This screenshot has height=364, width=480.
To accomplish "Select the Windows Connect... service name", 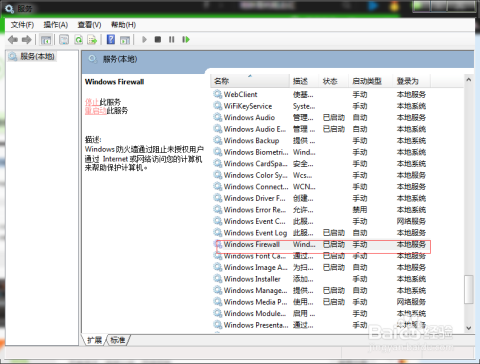I will click(x=256, y=187).
